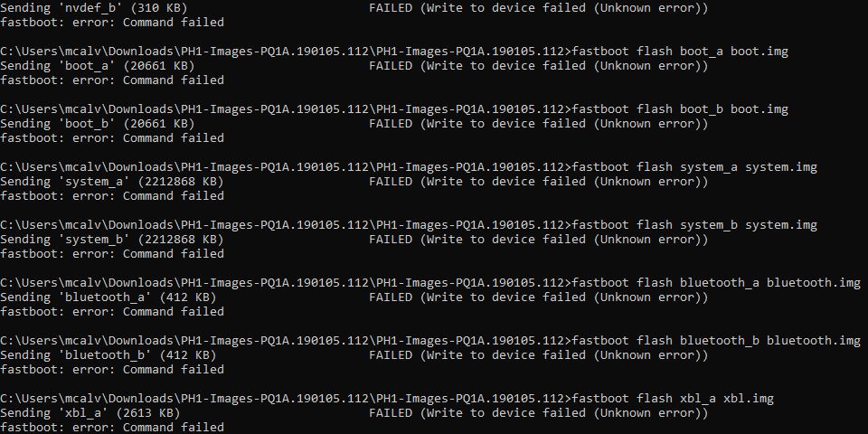Click the Sending 'bluetooth_b' (412 KB) text
868x434 pixels.
pos(108,354)
